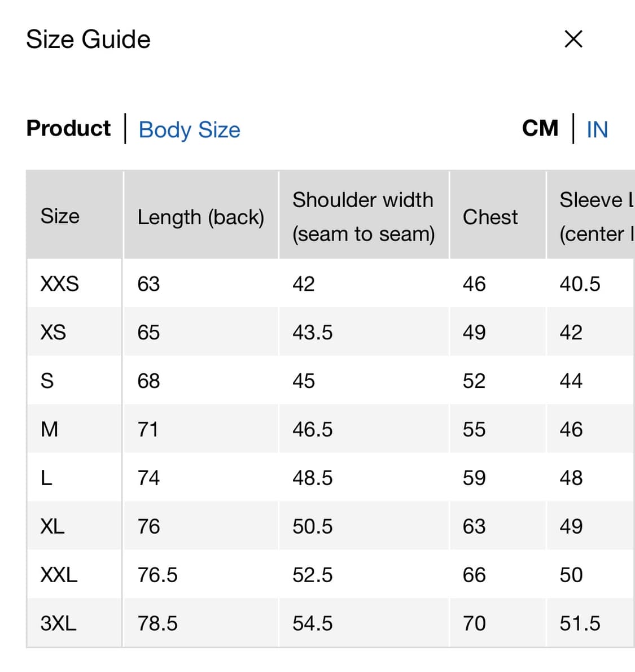Select the M size row label
The image size is (635, 672).
(x=50, y=429)
